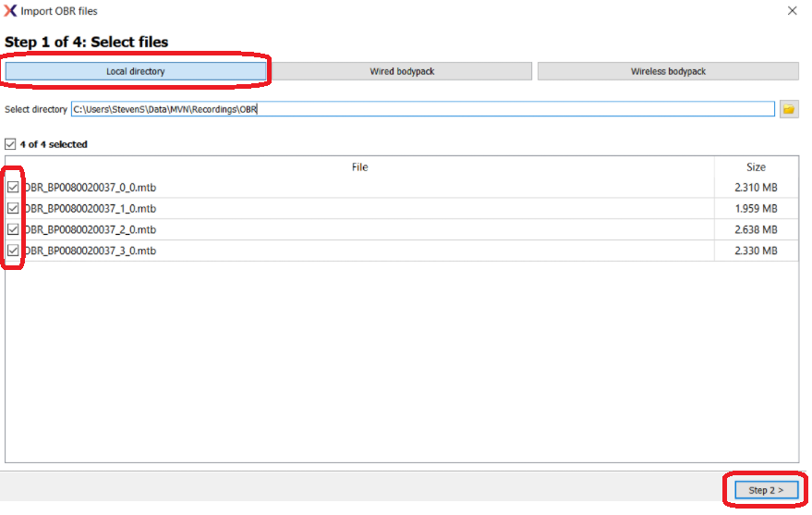
Task: Select the Local directory tab
Action: [135, 71]
